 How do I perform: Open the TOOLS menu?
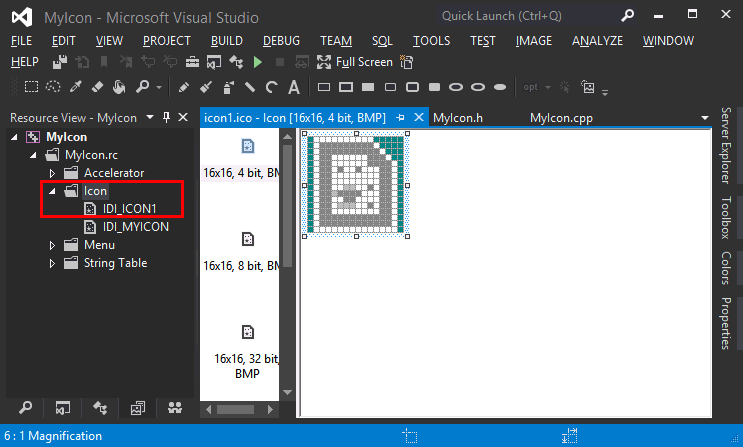[431, 41]
